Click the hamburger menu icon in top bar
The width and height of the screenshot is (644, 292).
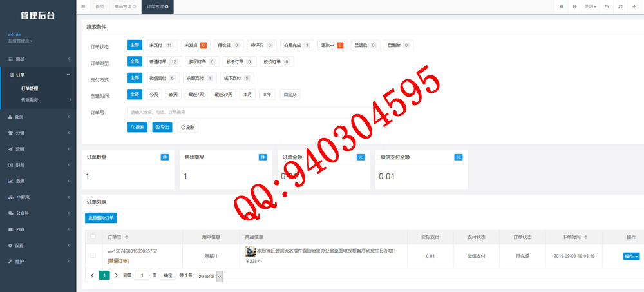[x=84, y=6]
